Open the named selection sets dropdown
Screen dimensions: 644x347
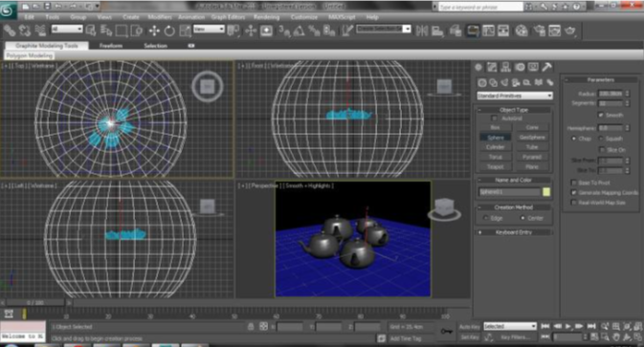(384, 29)
